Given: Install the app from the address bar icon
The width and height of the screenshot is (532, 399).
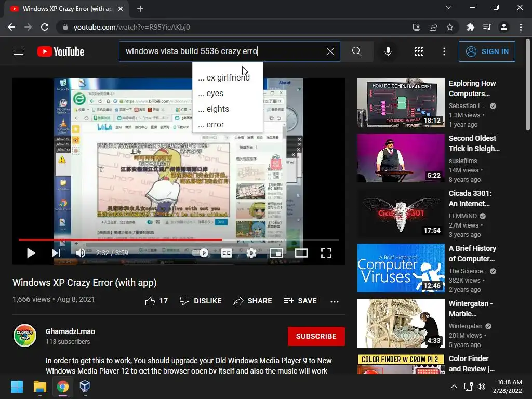Looking at the screenshot, I should [416, 27].
